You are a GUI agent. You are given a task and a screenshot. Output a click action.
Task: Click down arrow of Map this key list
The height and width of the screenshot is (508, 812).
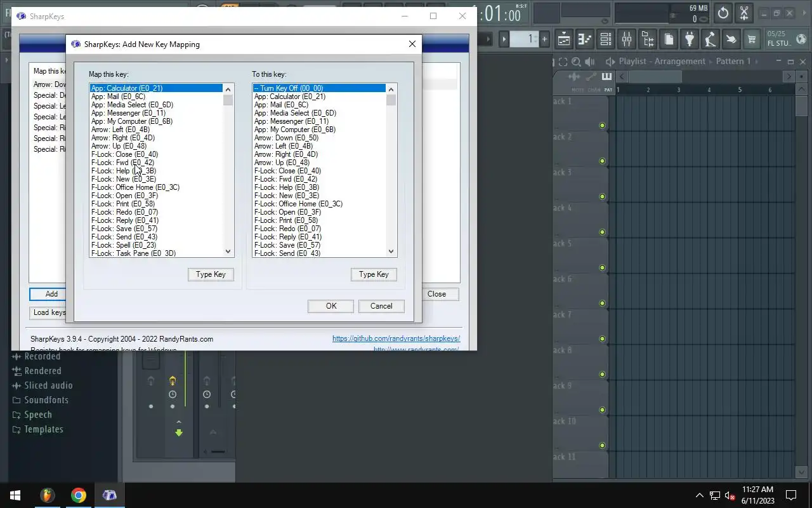pos(228,251)
